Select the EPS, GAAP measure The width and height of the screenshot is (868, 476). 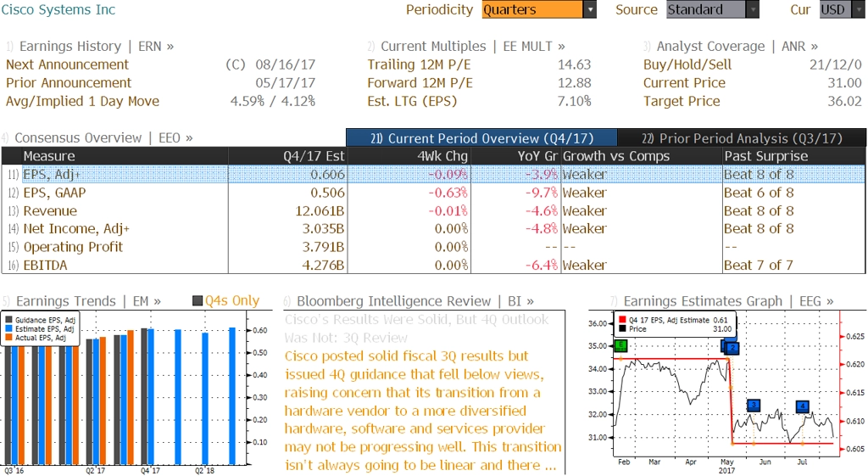[54, 193]
